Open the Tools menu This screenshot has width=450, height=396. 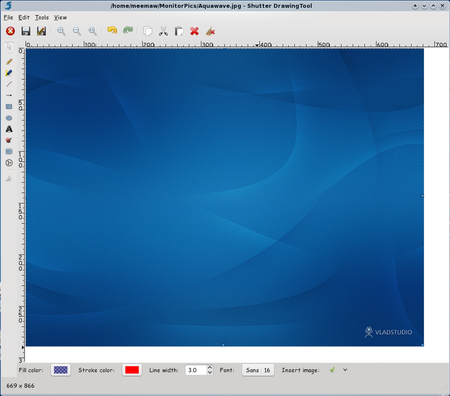click(x=42, y=17)
